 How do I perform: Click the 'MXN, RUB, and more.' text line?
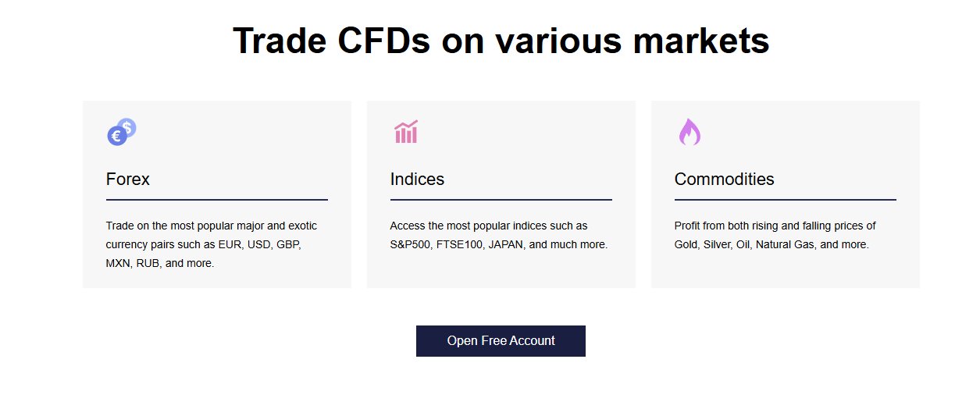pos(159,263)
